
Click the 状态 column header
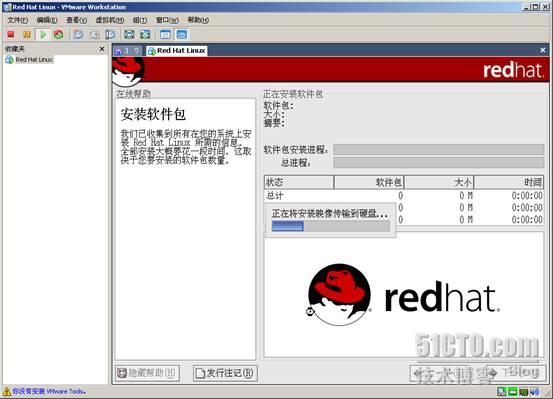pos(299,182)
